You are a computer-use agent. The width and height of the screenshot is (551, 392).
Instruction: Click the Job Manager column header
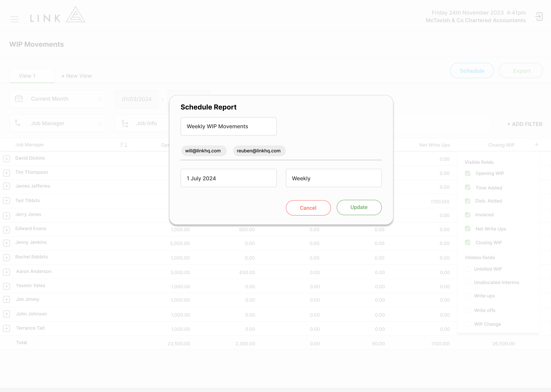pos(30,145)
